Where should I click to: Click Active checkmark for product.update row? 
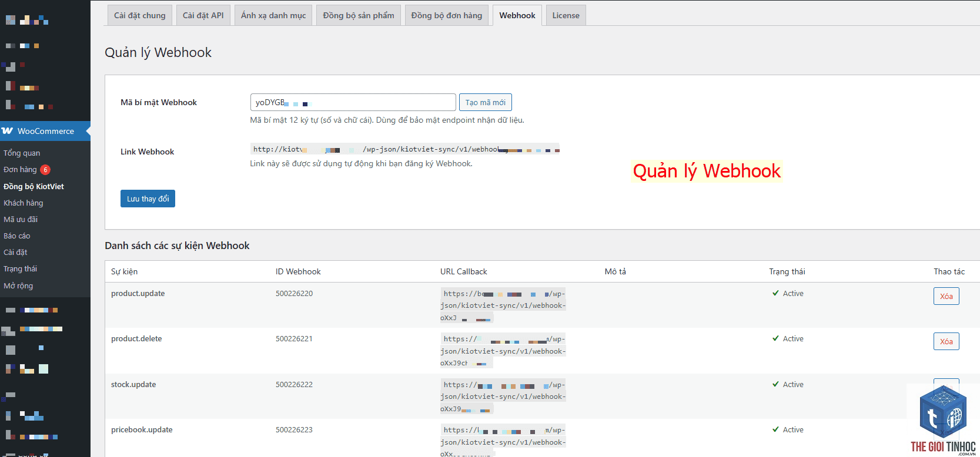pyautogui.click(x=776, y=293)
